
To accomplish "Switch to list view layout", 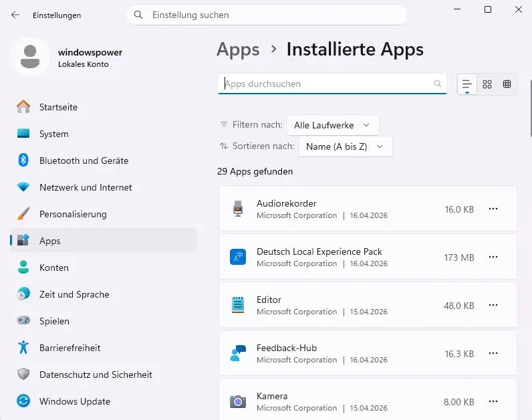I will click(467, 84).
